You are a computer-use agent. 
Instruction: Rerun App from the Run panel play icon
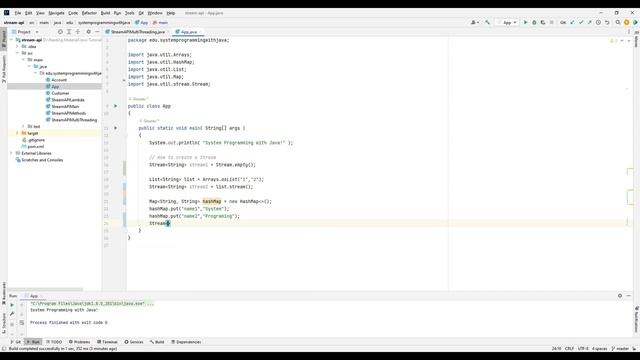(12, 305)
